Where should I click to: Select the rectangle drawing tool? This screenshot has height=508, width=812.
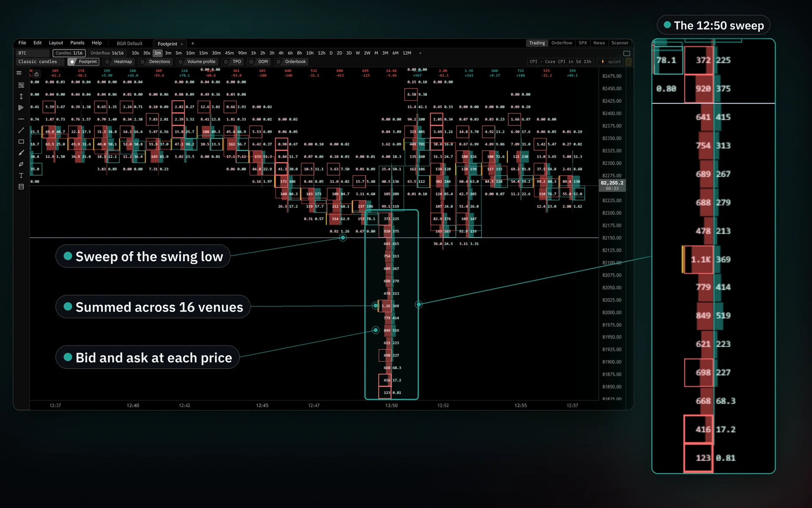pos(21,142)
